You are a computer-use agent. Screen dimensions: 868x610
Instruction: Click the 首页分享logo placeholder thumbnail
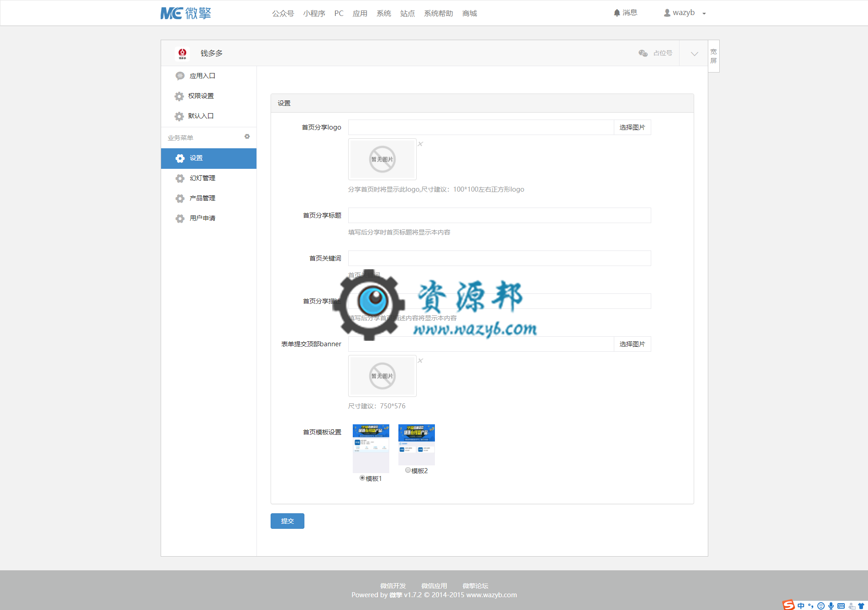(x=382, y=159)
